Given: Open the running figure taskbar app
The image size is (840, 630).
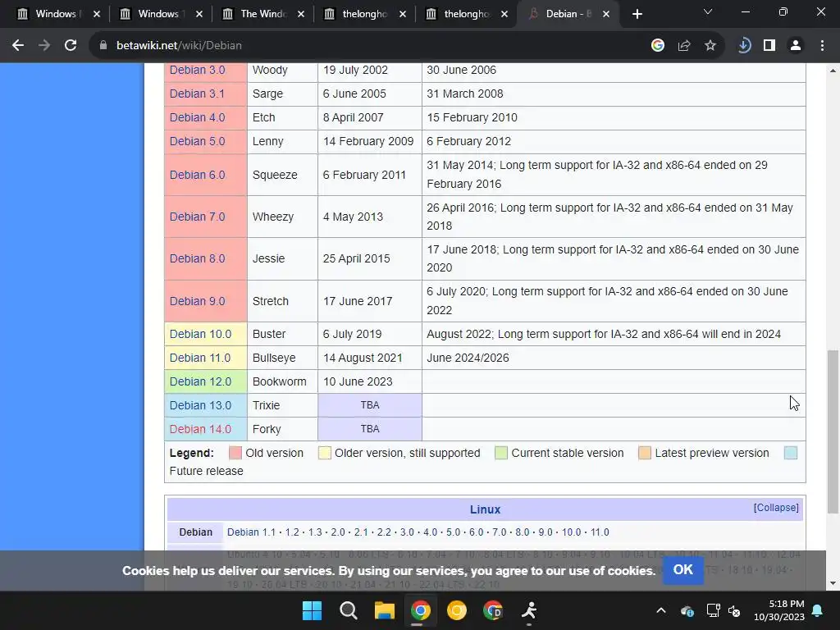Looking at the screenshot, I should click(x=529, y=610).
